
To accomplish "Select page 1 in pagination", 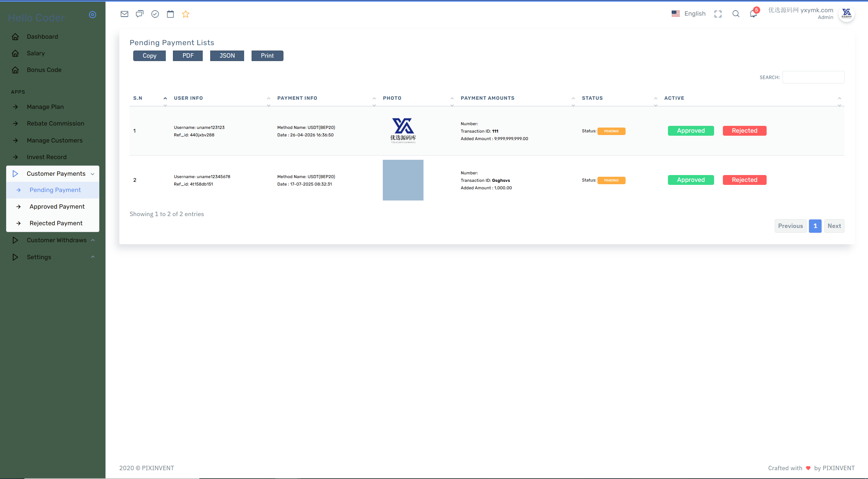I will tap(815, 226).
